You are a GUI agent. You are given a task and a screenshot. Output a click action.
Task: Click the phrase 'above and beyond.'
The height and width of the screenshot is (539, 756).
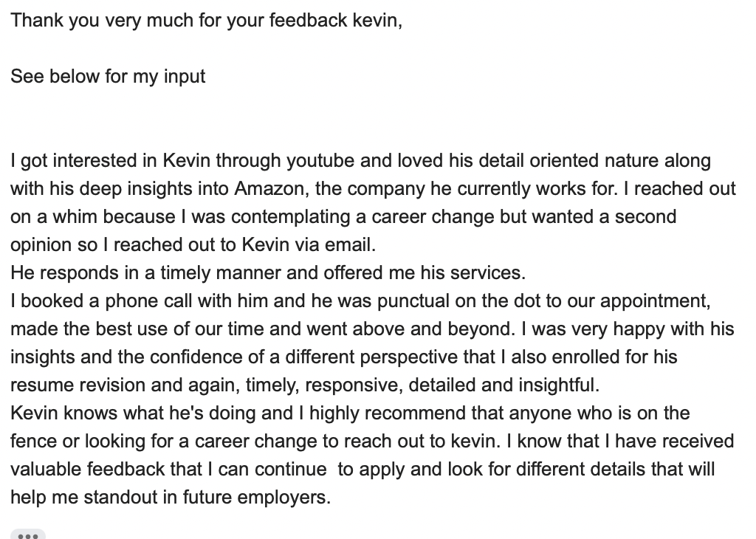(434, 329)
